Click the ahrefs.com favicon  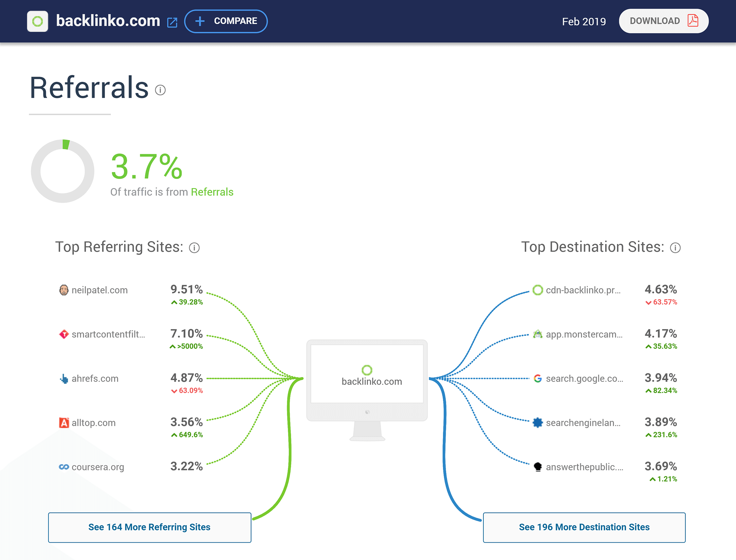click(64, 379)
